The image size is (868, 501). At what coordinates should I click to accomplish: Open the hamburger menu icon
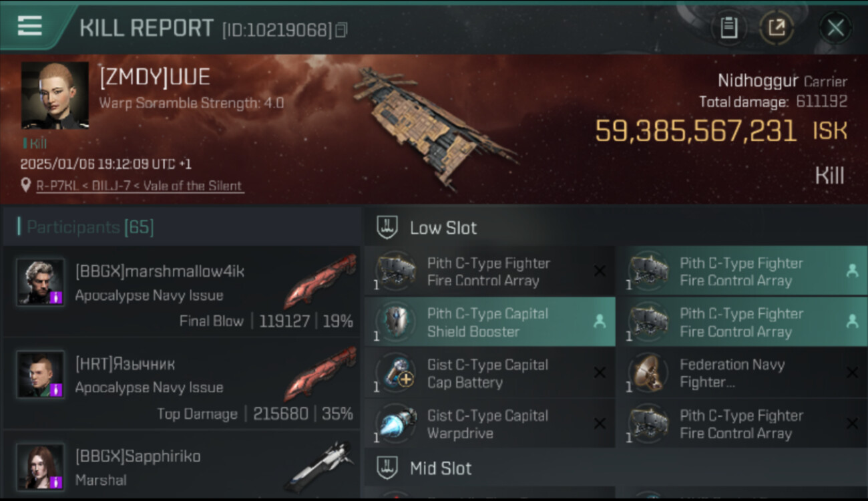tap(30, 26)
